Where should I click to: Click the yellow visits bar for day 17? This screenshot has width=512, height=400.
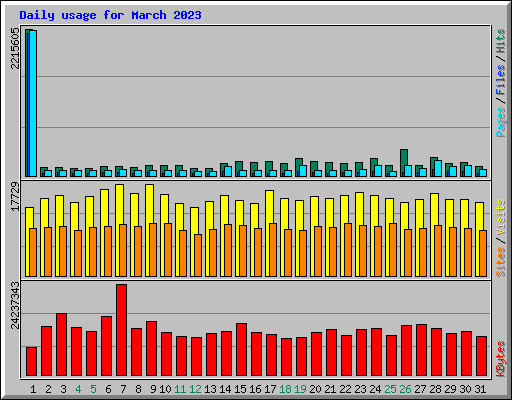coord(269,207)
